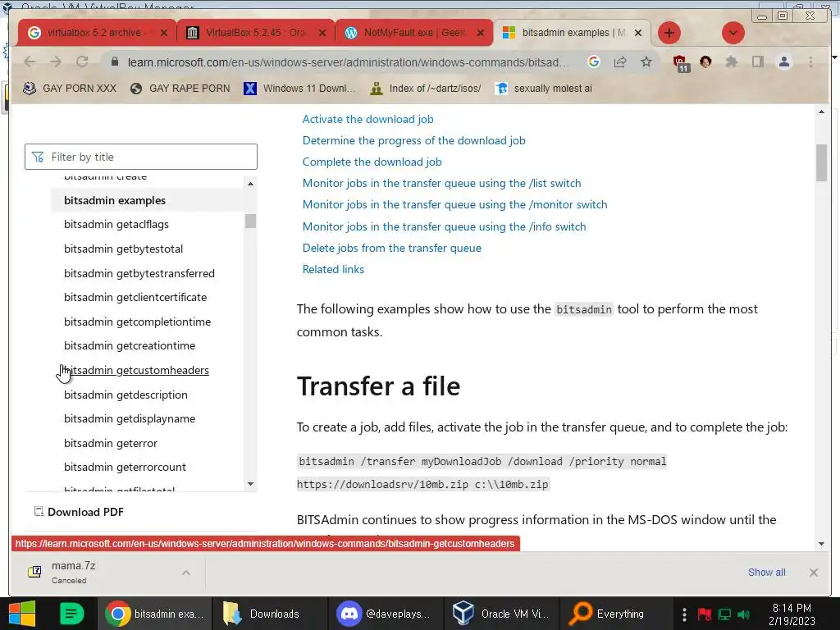
Task: Jump to Related links section
Action: pos(333,269)
